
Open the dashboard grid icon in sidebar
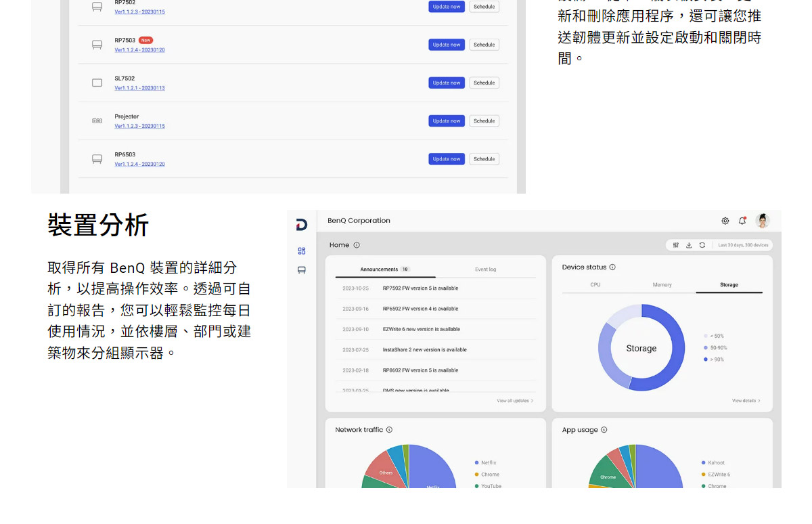302,250
